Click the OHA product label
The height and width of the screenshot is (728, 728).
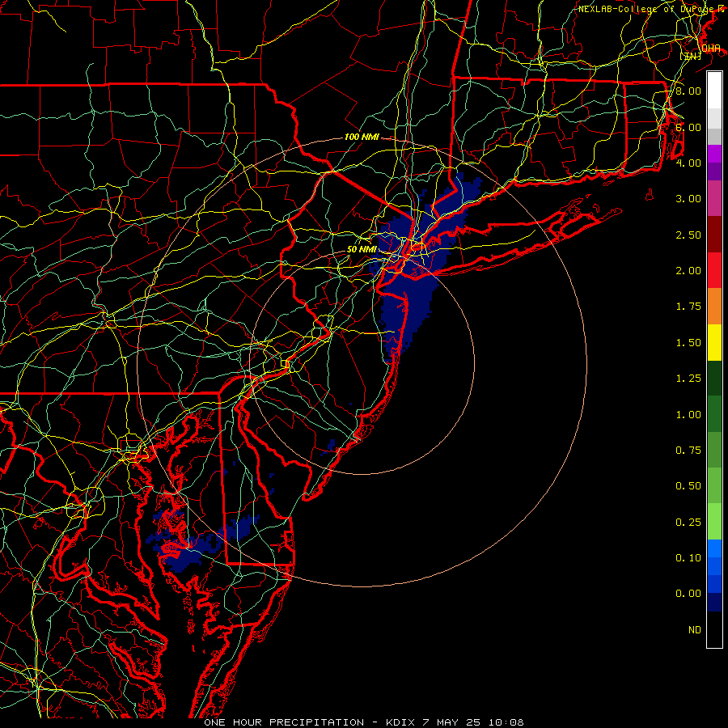[x=710, y=49]
